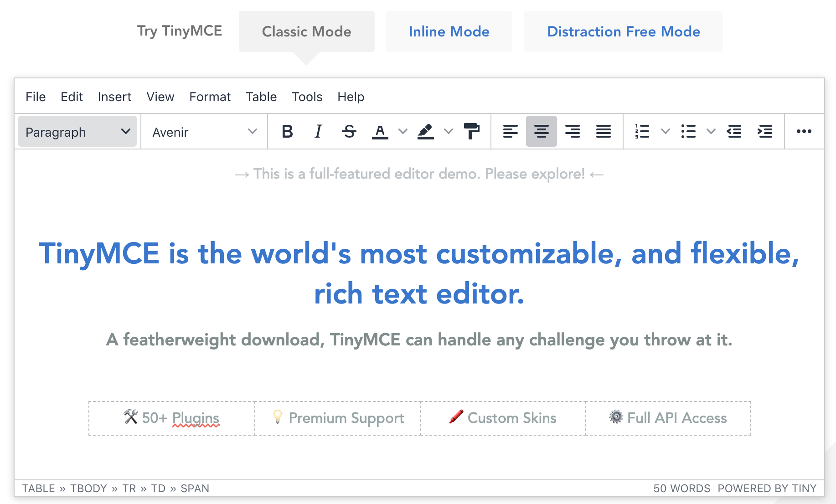Expand numbered list style options

coord(666,131)
